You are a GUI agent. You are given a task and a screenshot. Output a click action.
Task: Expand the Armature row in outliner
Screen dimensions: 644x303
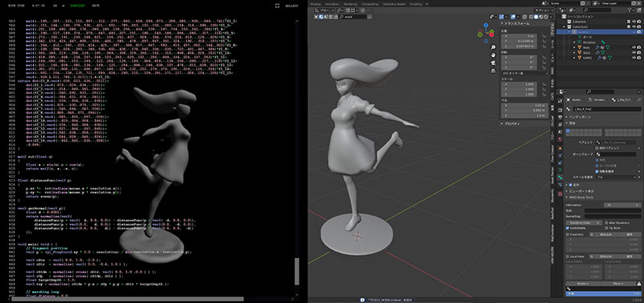574,43
